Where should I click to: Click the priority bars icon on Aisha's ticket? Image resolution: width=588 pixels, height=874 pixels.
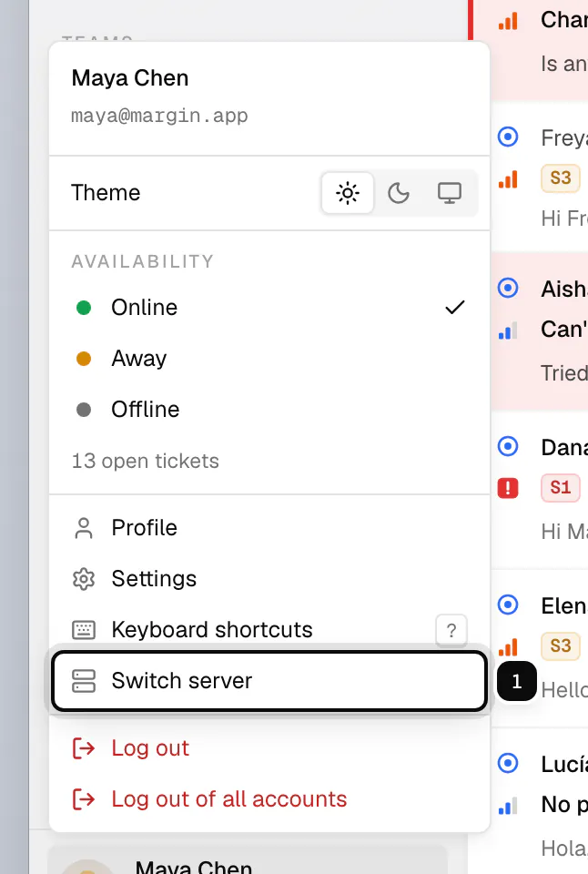(508, 330)
